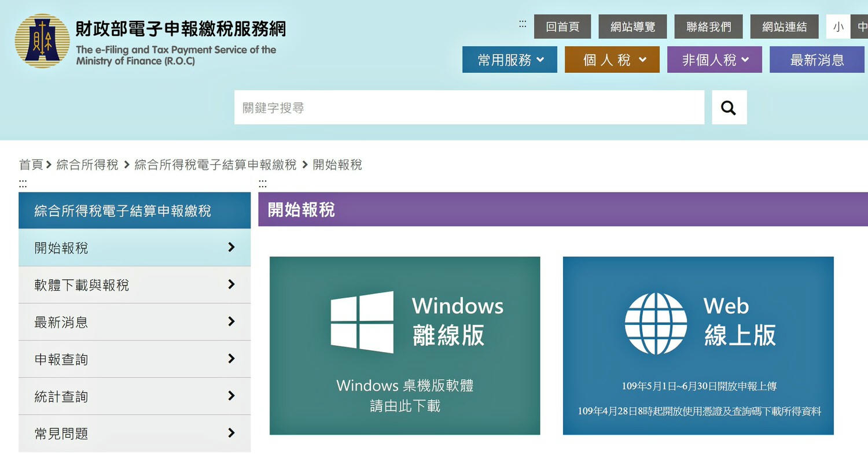868x470 pixels.
Task: Click the accessibility anchor dots above the sidebar
Action: click(23, 184)
